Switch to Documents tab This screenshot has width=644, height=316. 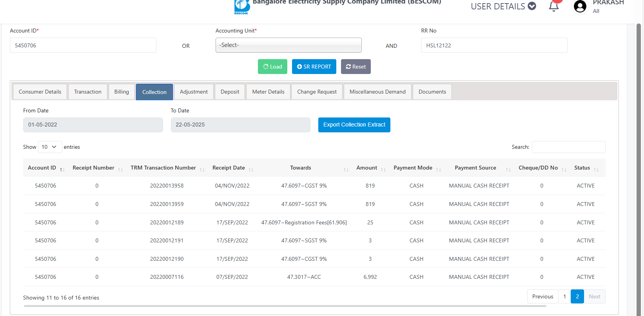432,92
